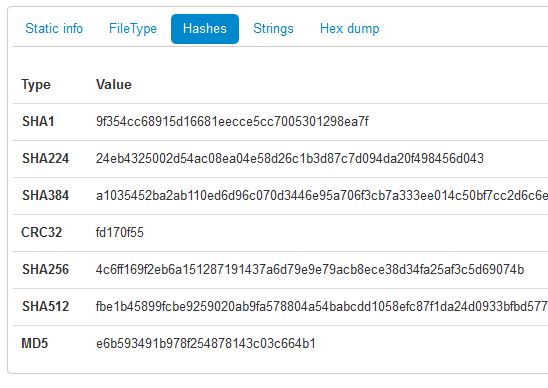Click the SHA256 row label
Screen dimensions: 548x388
point(45,270)
